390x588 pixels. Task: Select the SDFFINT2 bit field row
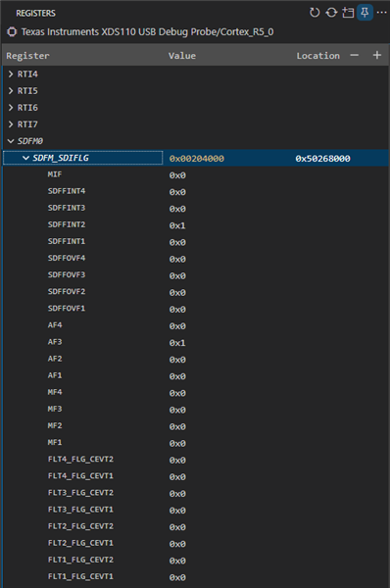[195, 225]
